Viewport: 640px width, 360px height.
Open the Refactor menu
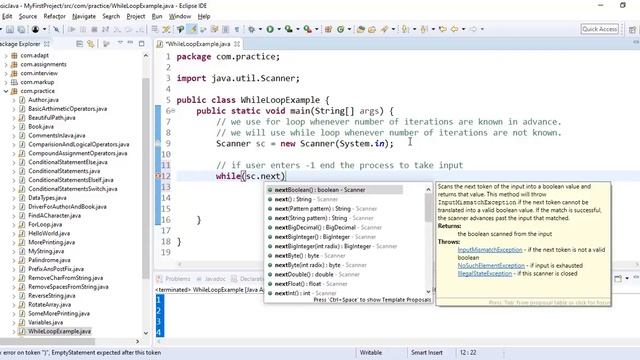point(54,16)
